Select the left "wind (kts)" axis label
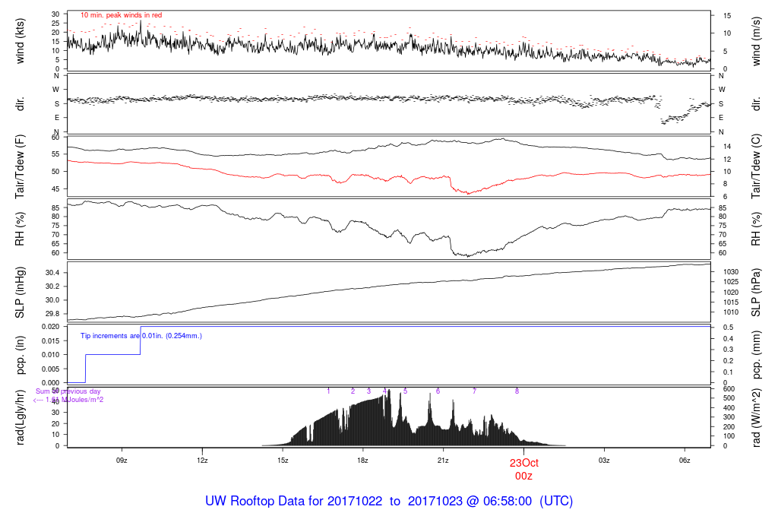Viewport: 778px width, 532px height. click(21, 41)
